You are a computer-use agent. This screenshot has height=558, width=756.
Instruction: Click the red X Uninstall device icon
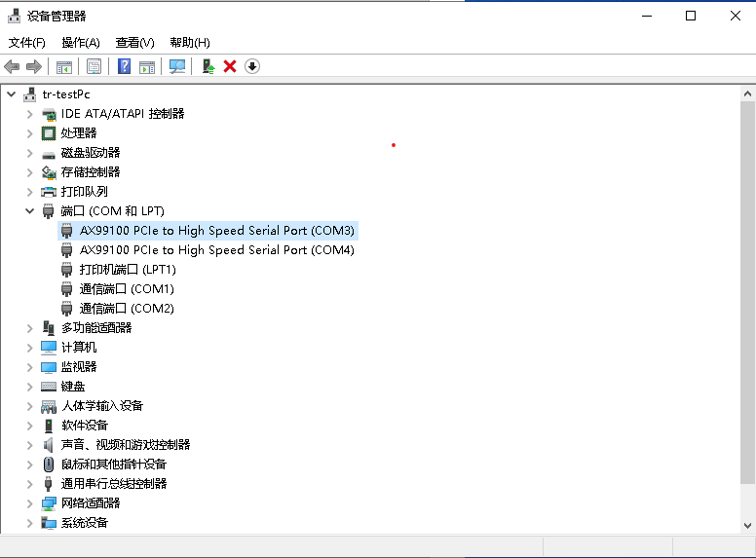pos(230,66)
